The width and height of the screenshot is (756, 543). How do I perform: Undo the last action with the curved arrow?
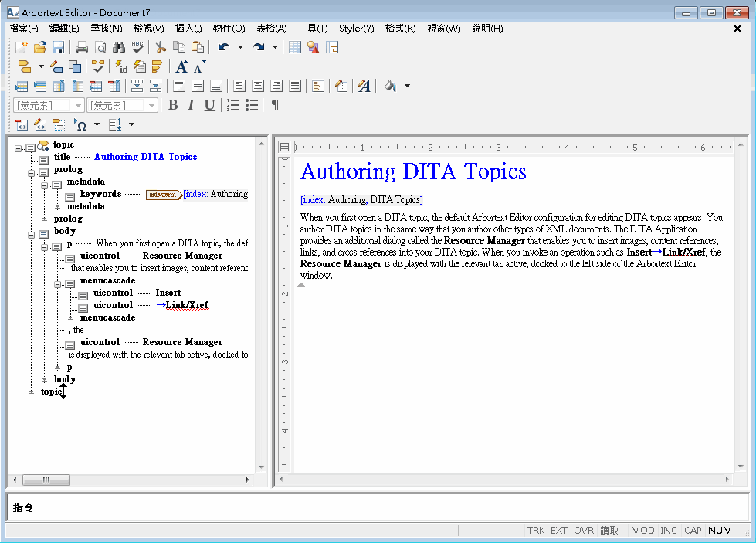tap(223, 47)
